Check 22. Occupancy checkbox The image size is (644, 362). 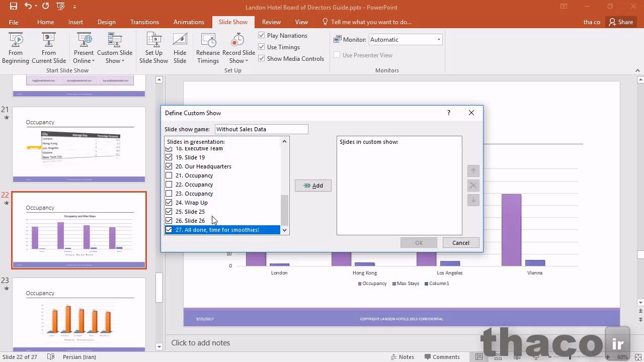click(169, 185)
